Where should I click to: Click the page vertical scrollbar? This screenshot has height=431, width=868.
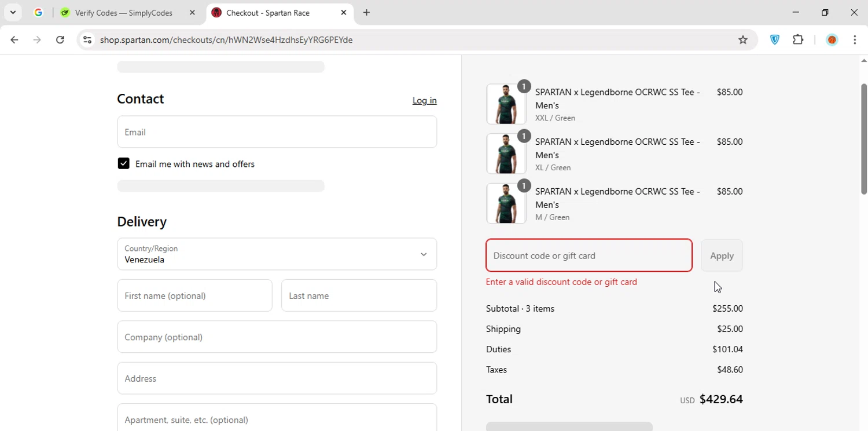click(863, 139)
